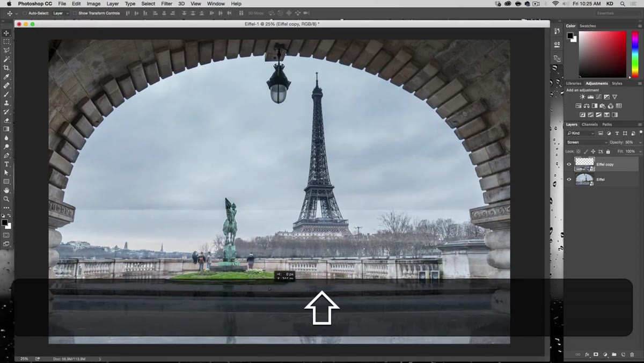Open the Filter menu
This screenshot has height=363, width=644.
point(167,4)
